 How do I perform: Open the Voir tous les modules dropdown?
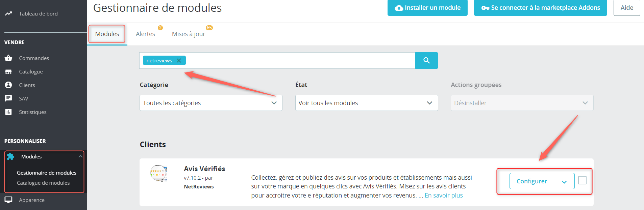tap(367, 103)
